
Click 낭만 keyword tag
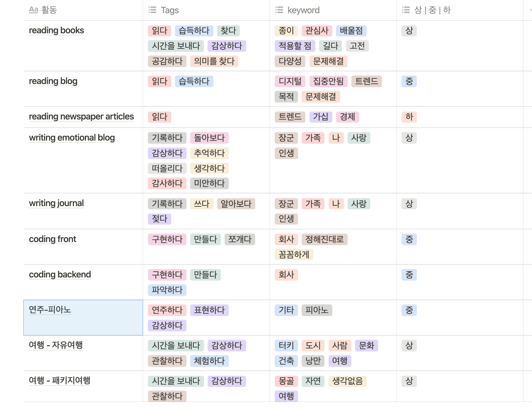(313, 361)
